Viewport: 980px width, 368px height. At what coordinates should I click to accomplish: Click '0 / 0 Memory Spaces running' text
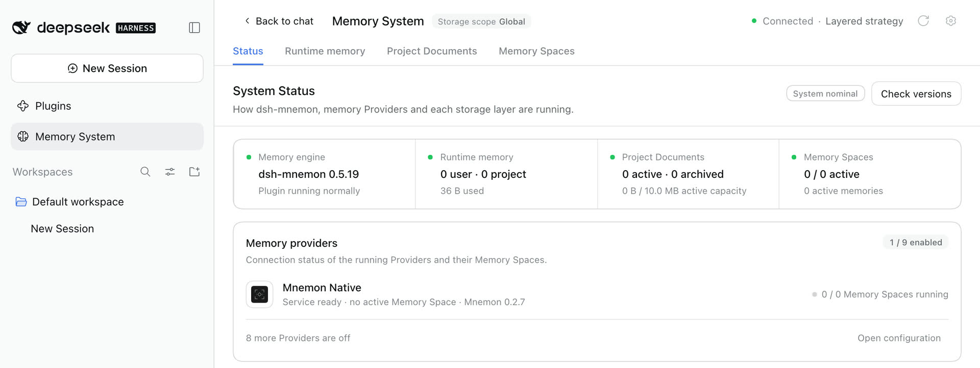click(x=885, y=294)
